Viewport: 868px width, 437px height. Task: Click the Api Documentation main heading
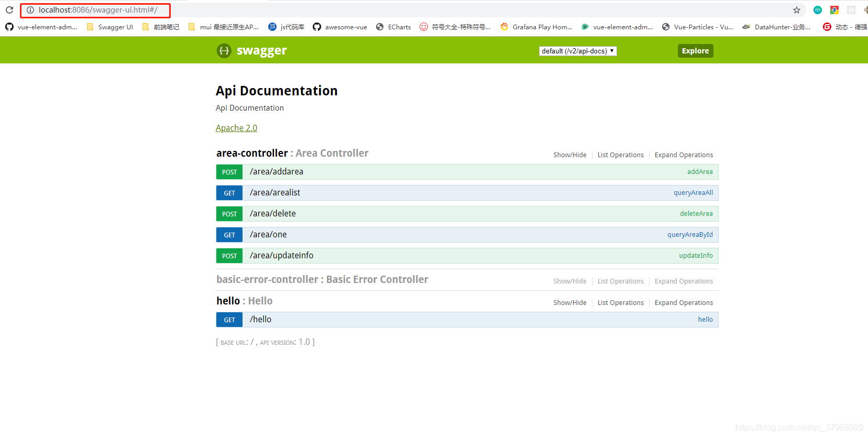pyautogui.click(x=277, y=91)
